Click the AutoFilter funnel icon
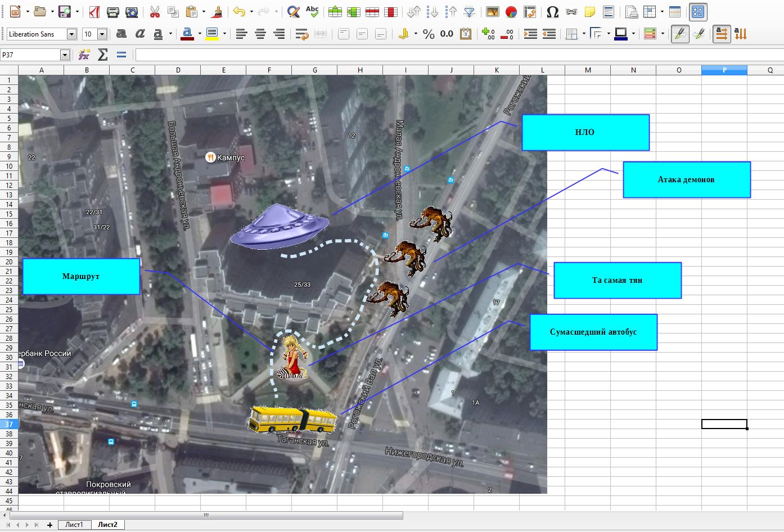Screen dimensions: 784x532 [x=469, y=12]
